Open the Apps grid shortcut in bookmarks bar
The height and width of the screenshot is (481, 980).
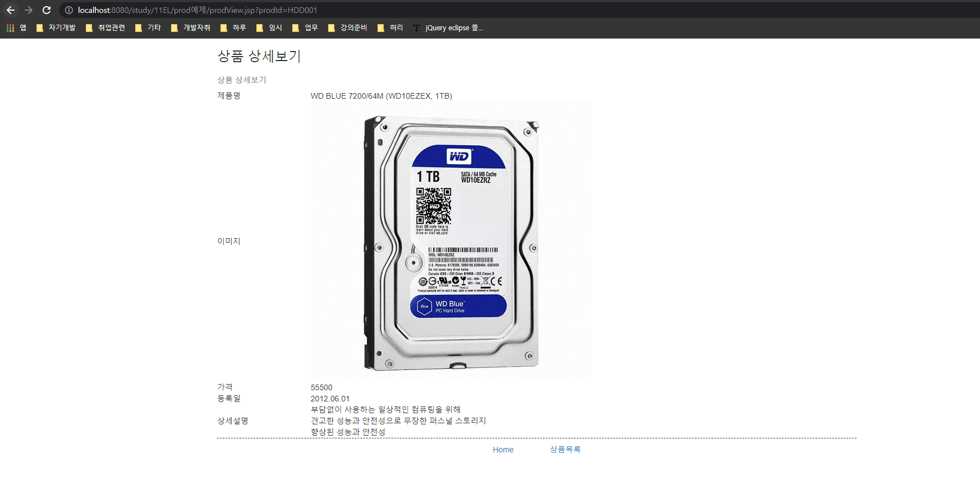pos(16,27)
